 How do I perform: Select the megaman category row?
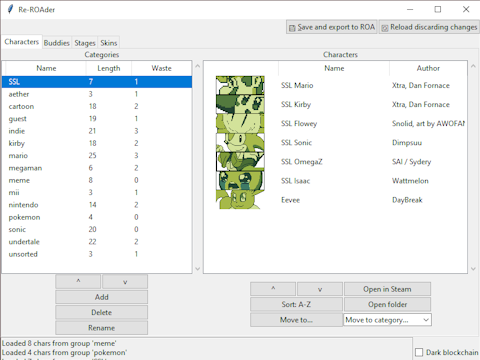pos(97,168)
